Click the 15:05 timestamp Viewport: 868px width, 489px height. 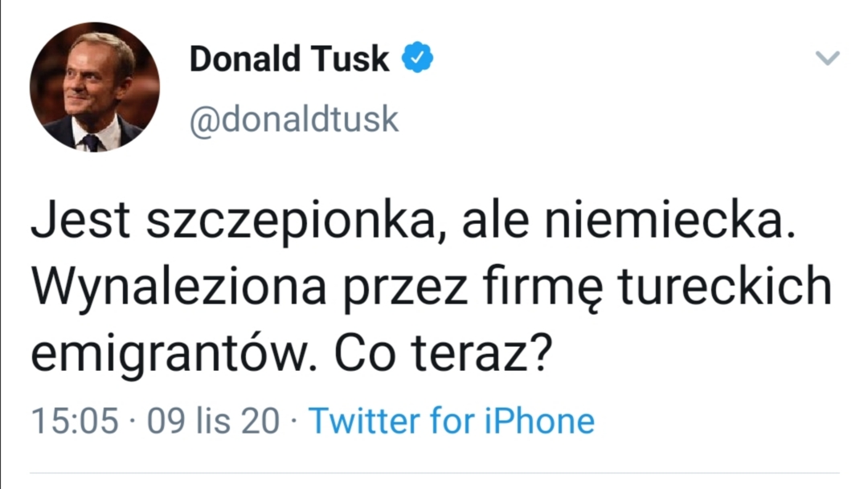coord(74,421)
